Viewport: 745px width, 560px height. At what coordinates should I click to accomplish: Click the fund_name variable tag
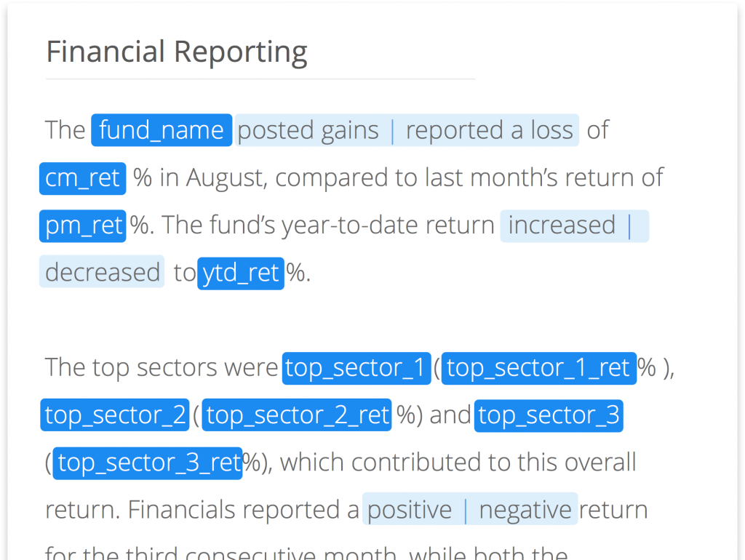162,130
